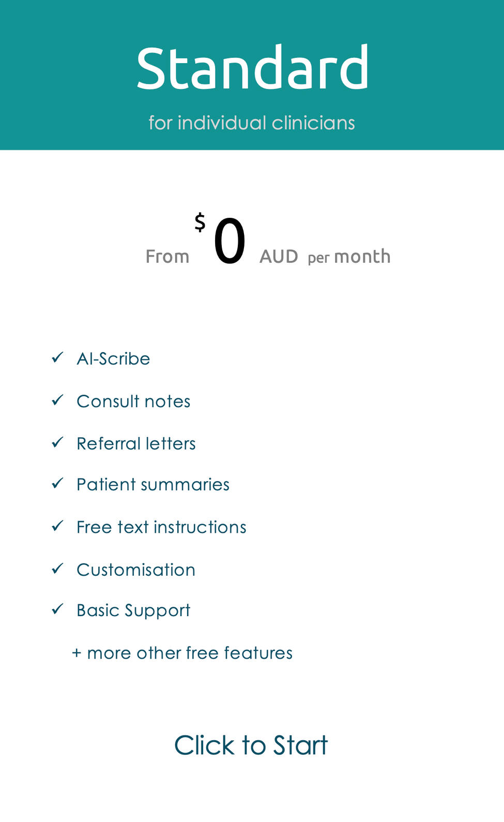The image size is (504, 822).
Task: Click '+ more other free features' text
Action: coord(182,653)
